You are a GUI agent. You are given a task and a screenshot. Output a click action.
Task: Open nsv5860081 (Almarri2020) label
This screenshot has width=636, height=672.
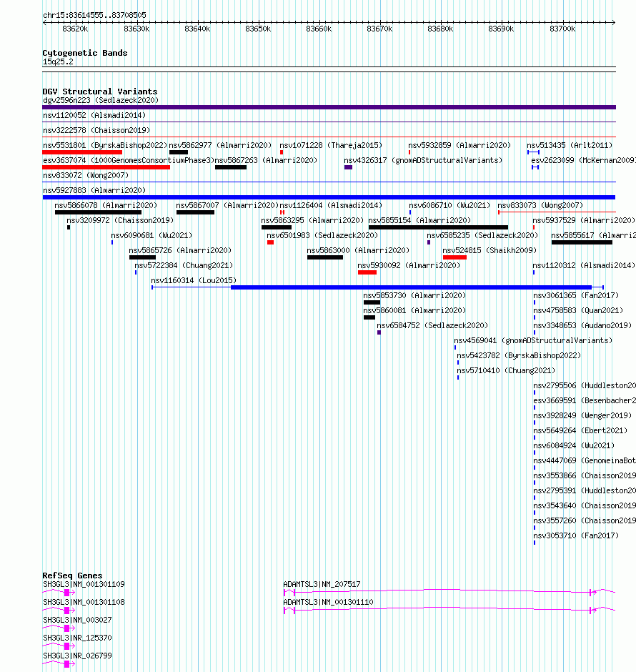[414, 310]
